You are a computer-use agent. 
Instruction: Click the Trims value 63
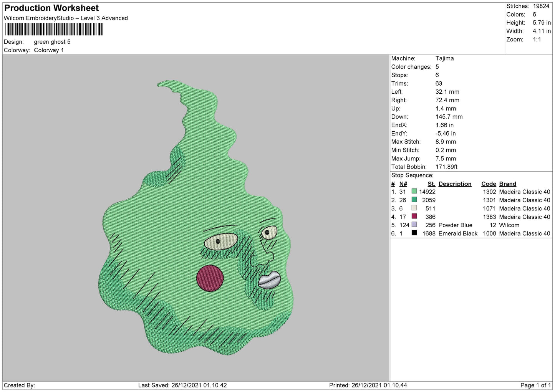(439, 83)
